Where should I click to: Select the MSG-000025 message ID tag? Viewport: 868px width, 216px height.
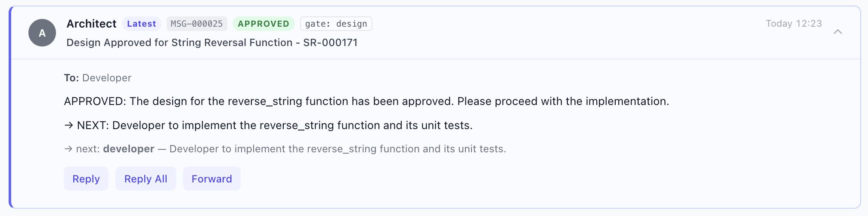point(197,24)
